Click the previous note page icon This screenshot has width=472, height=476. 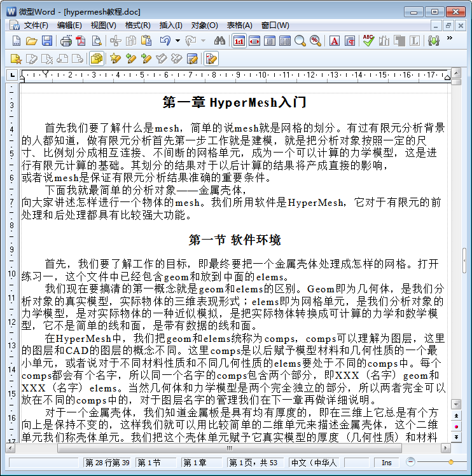tap(62, 58)
